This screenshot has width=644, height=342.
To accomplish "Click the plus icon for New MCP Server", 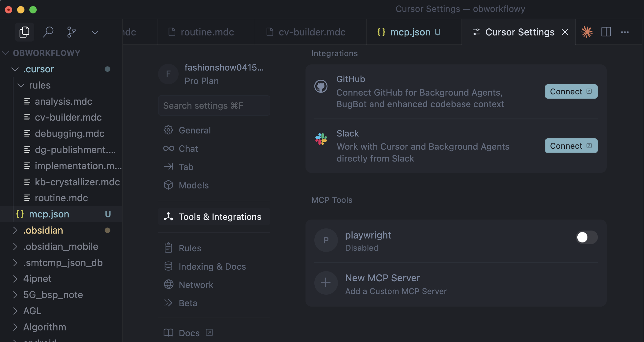I will (326, 283).
